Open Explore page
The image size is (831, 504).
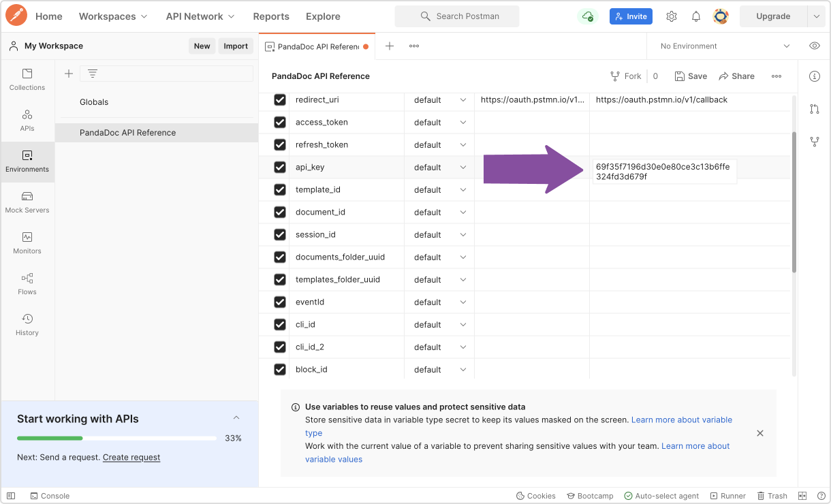coord(323,16)
